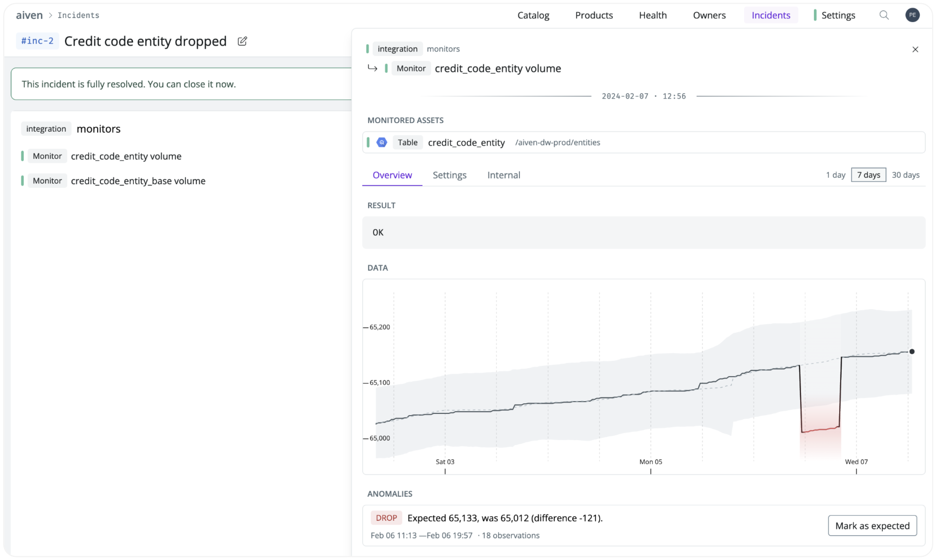Switch to the Internal tab

pos(503,175)
